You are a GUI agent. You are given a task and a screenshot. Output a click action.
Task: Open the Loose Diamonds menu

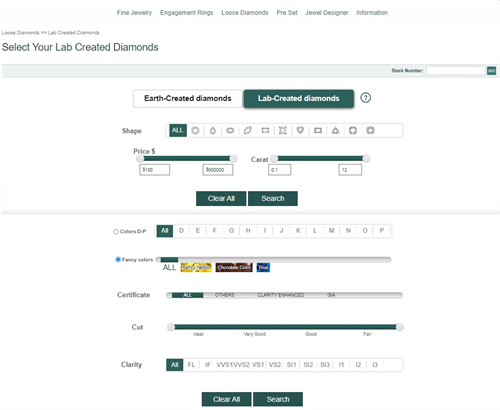coord(245,13)
